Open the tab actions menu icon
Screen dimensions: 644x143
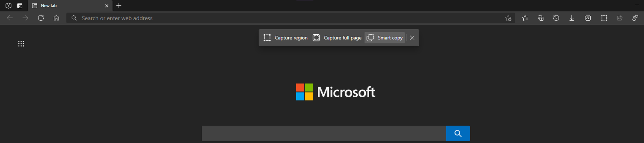point(20,5)
